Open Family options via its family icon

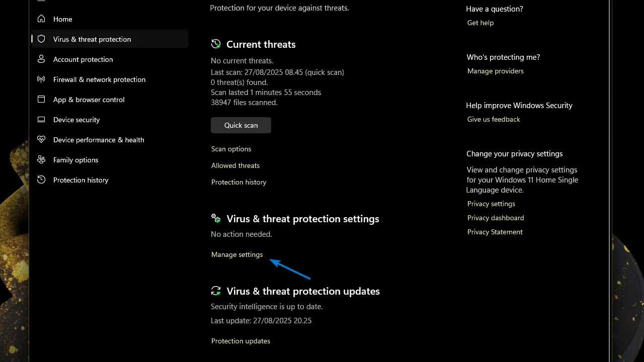click(x=41, y=160)
